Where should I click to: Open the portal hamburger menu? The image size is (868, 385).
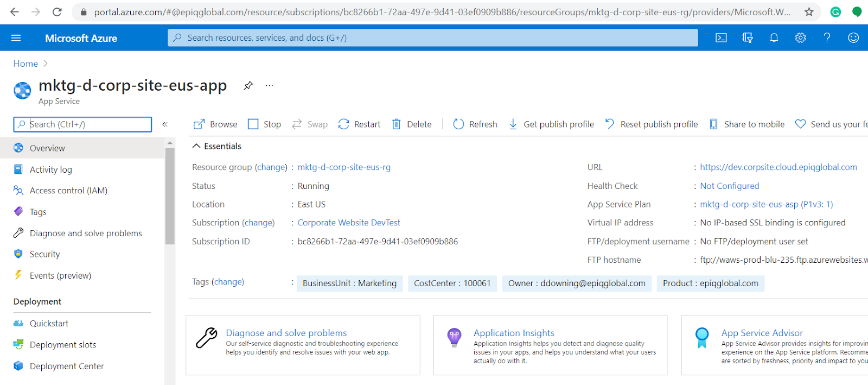16,38
